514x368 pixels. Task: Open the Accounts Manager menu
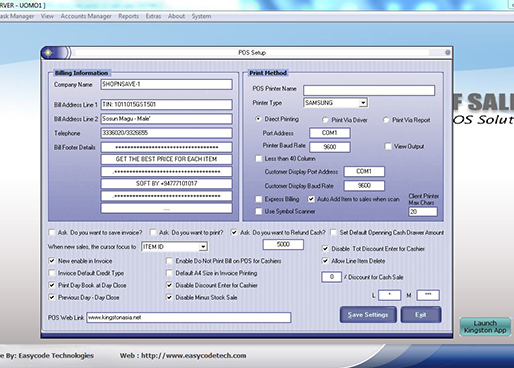click(x=86, y=16)
